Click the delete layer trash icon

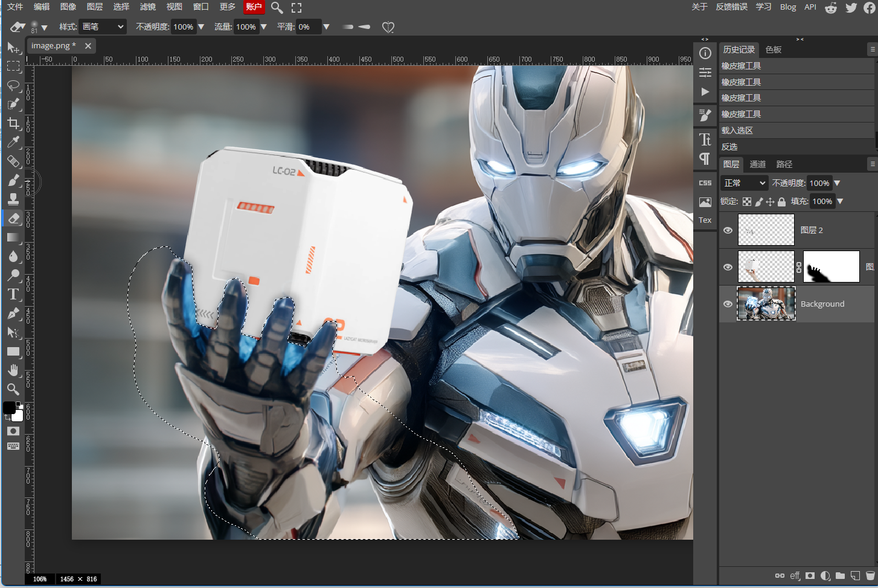click(870, 576)
